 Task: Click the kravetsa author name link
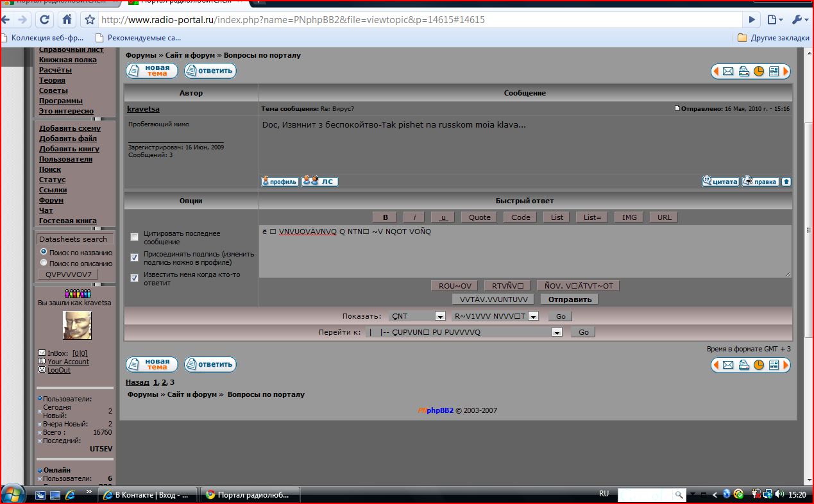[x=143, y=110]
